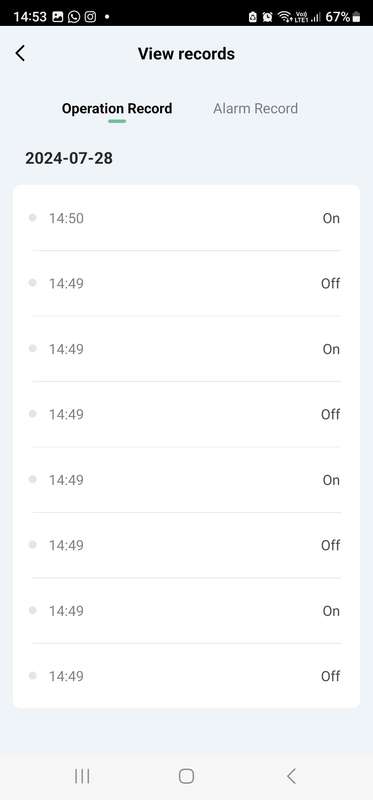
Task: Tap the 14:53 clock in status bar
Action: pos(30,17)
